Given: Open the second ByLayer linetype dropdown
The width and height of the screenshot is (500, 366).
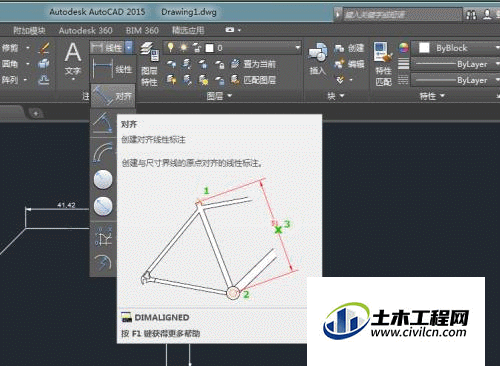Looking at the screenshot, I should click(x=455, y=80).
